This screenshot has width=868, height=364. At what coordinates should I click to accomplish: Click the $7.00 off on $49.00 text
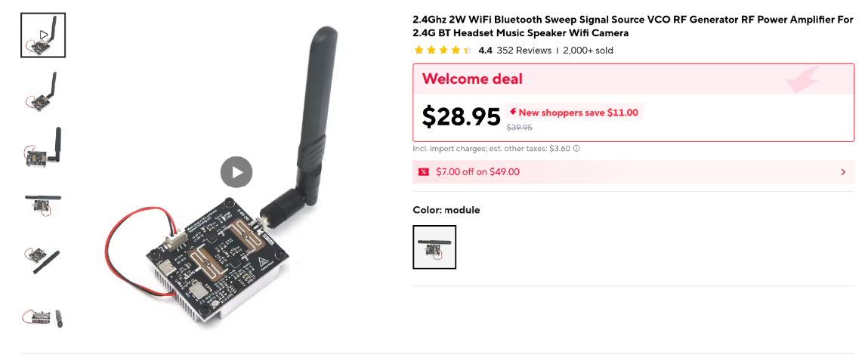click(477, 172)
